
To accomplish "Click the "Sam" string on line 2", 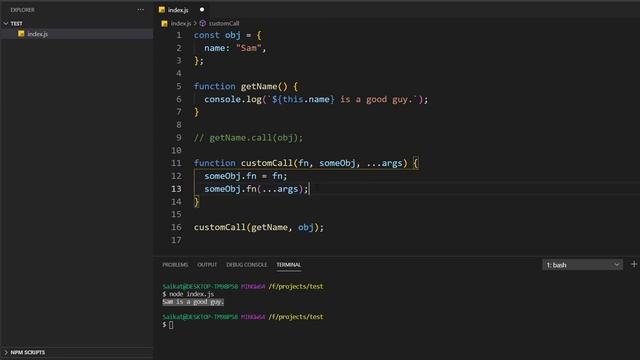I will coord(248,48).
